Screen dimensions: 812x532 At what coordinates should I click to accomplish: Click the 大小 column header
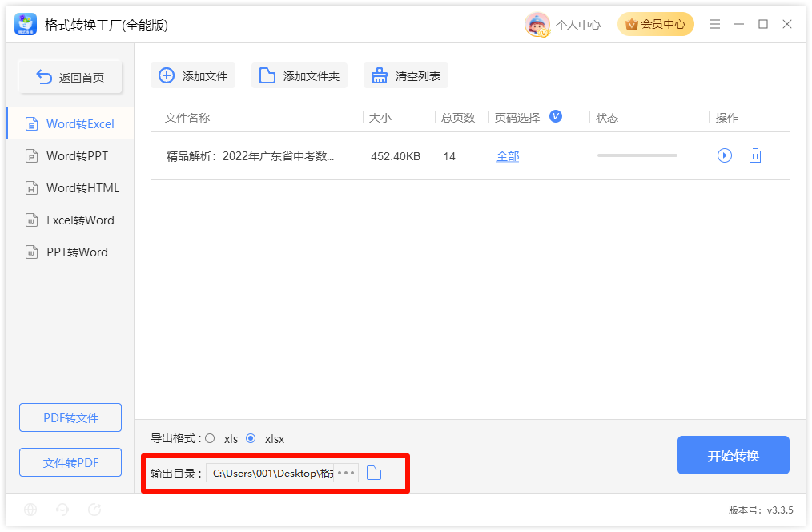(380, 118)
